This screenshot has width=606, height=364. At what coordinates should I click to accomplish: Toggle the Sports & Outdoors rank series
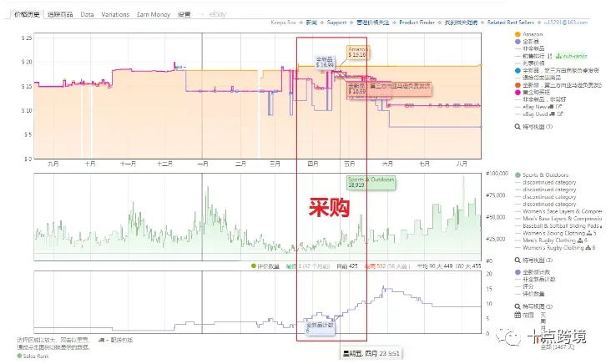click(542, 175)
